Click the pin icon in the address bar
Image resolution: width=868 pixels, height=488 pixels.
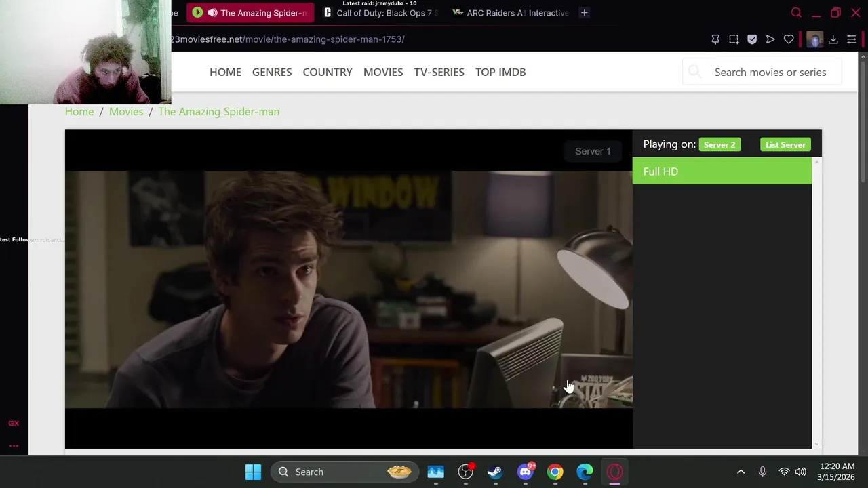[x=715, y=39]
